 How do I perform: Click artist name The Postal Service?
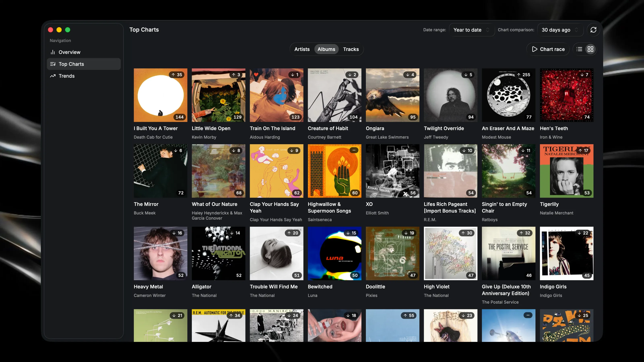pos(500,302)
